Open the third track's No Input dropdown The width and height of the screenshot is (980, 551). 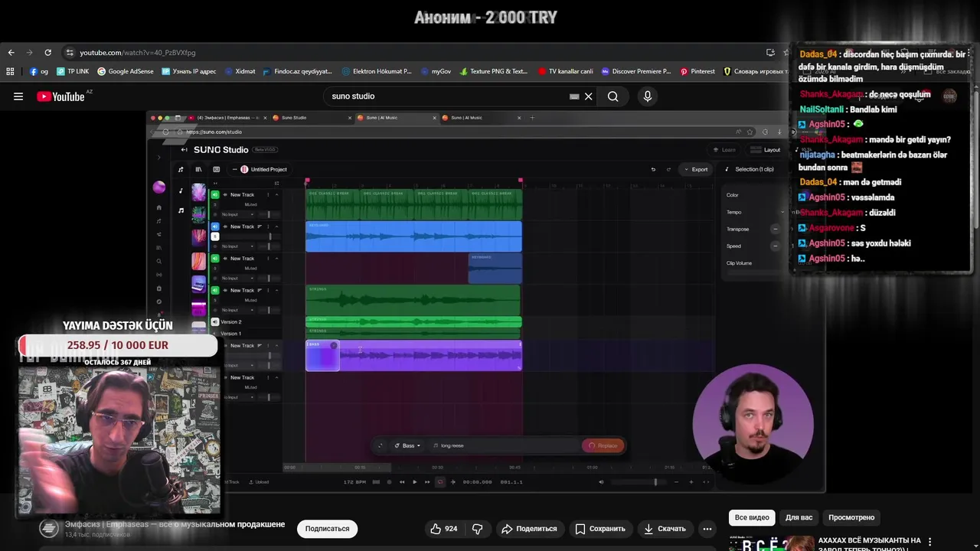point(238,279)
